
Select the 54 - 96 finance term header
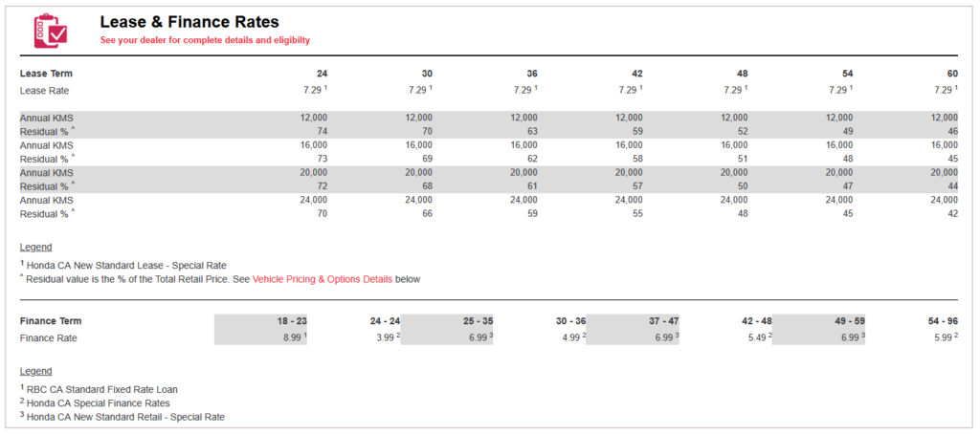(x=943, y=321)
